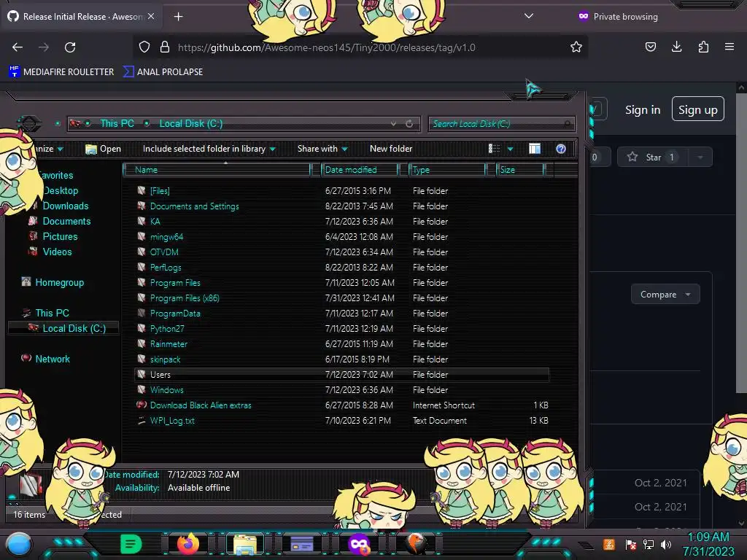Select the mingw64 folder
747x560 pixels.
click(166, 237)
